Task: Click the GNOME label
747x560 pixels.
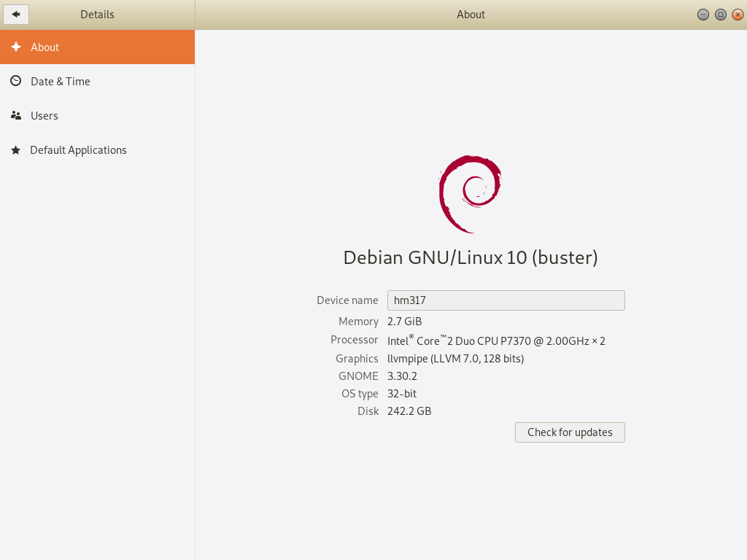Action: coord(358,376)
